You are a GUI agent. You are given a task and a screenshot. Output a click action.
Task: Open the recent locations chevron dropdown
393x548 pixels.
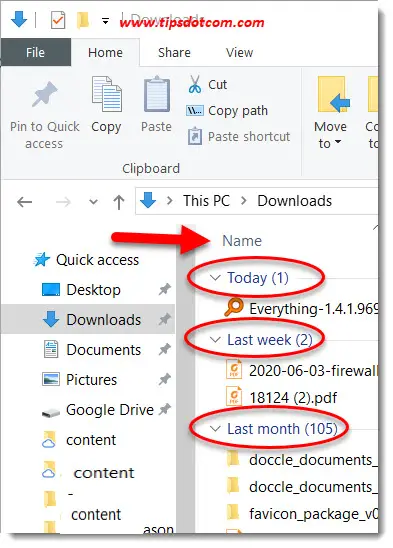(x=93, y=202)
